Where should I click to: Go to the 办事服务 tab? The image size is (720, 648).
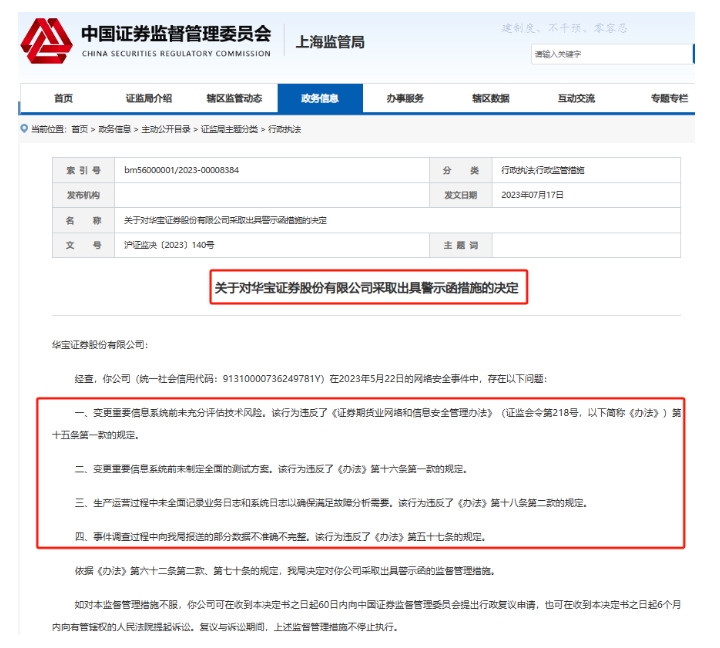click(405, 98)
